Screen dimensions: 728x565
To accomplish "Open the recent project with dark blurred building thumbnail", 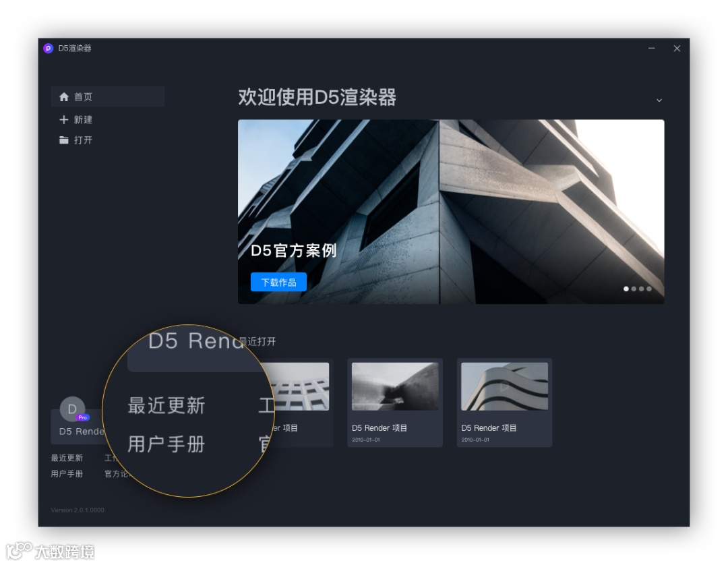I will tap(395, 403).
